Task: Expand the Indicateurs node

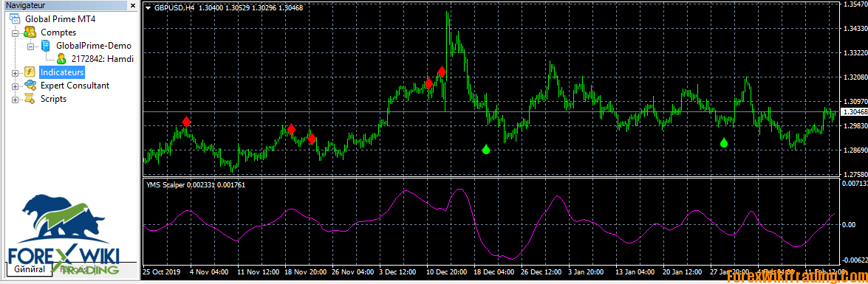Action: 15,73
